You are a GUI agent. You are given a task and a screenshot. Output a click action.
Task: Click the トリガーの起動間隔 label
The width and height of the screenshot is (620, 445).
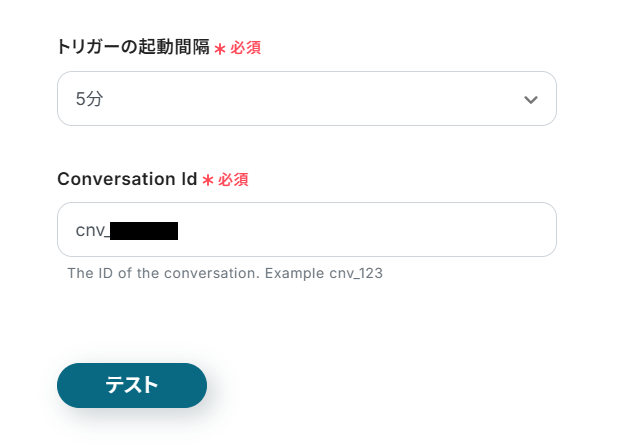(132, 47)
